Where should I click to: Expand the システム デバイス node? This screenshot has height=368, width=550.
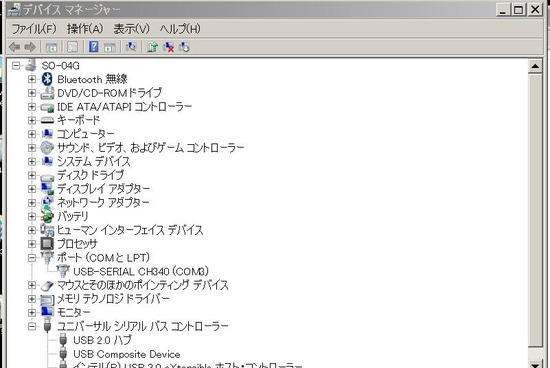point(32,161)
